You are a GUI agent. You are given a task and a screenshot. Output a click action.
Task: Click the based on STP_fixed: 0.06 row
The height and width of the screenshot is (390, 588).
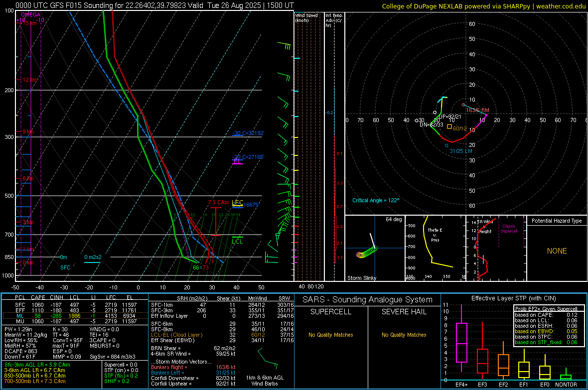coord(546,342)
